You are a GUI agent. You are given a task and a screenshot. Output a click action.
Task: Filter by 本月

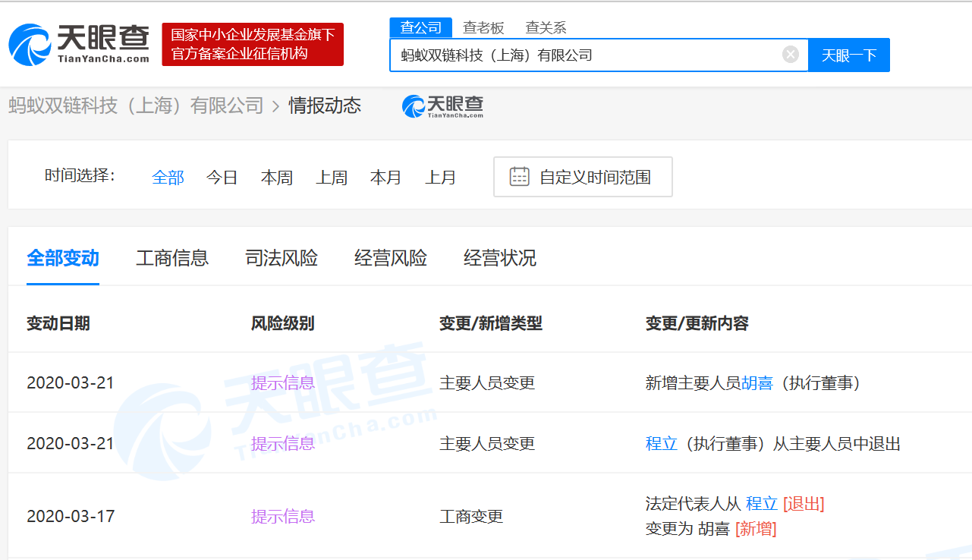[x=386, y=178]
